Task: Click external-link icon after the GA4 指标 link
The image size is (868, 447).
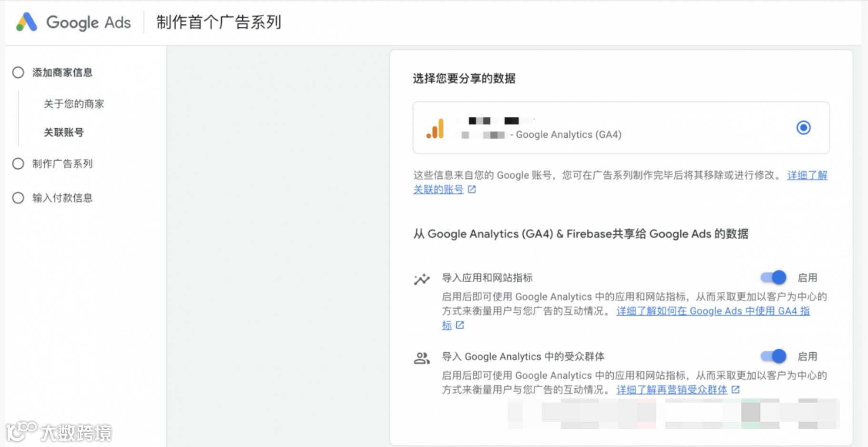Action: click(x=459, y=325)
